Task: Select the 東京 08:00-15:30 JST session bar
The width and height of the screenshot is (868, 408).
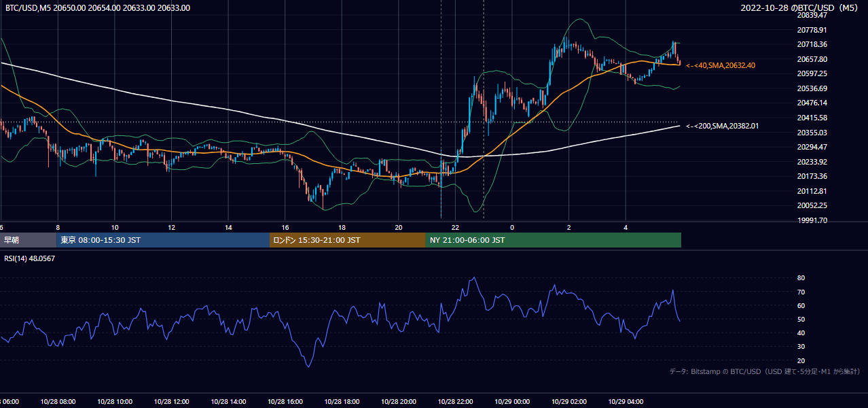Action: pos(163,240)
